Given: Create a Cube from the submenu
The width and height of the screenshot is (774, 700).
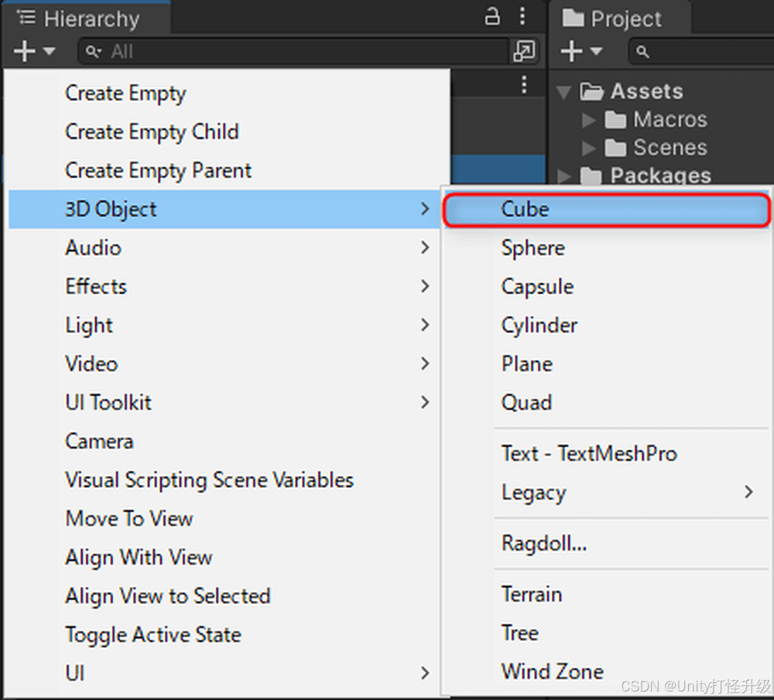Looking at the screenshot, I should [607, 210].
